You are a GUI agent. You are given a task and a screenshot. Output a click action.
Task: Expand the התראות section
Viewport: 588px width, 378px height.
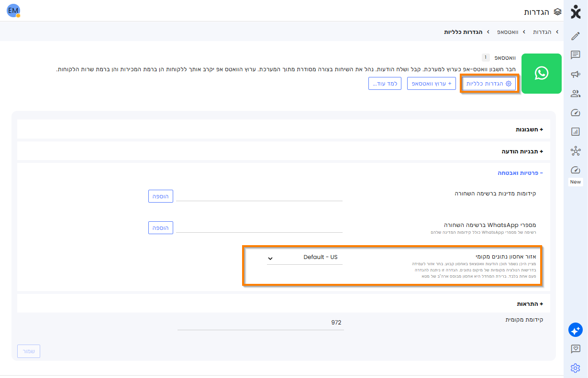pos(283,304)
